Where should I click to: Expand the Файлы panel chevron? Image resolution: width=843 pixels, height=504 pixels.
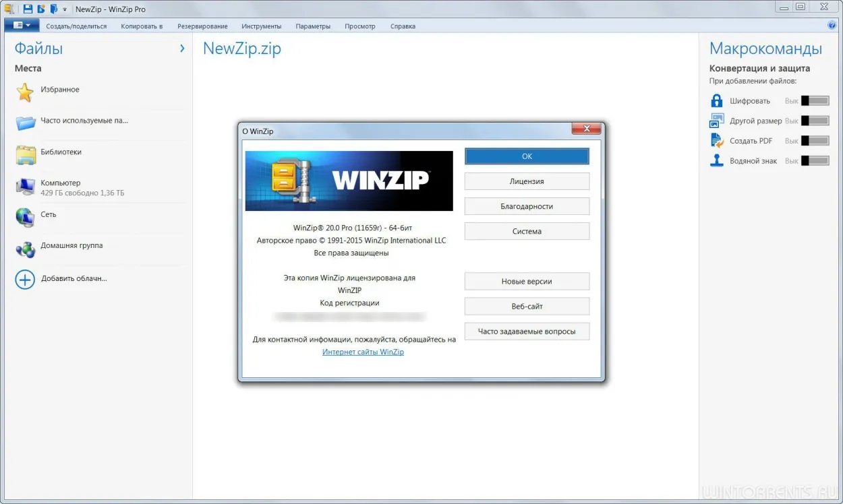182,49
